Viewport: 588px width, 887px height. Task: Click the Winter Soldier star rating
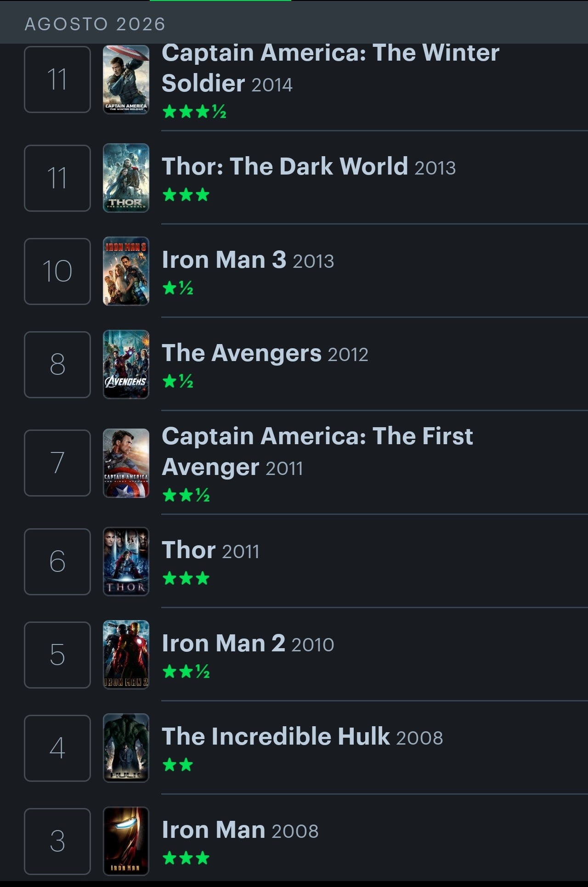point(194,111)
